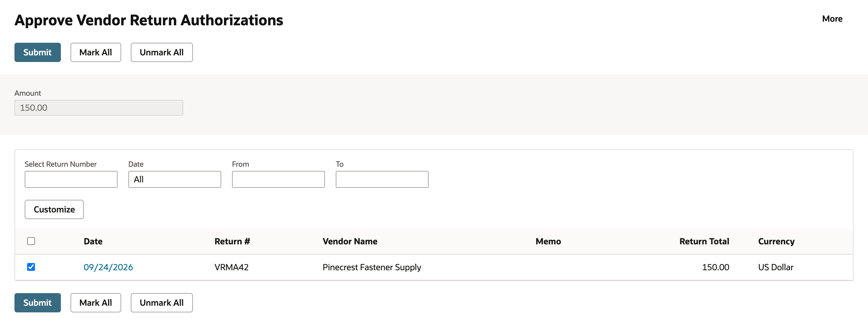Click the bottom Unmark All button

(162, 302)
